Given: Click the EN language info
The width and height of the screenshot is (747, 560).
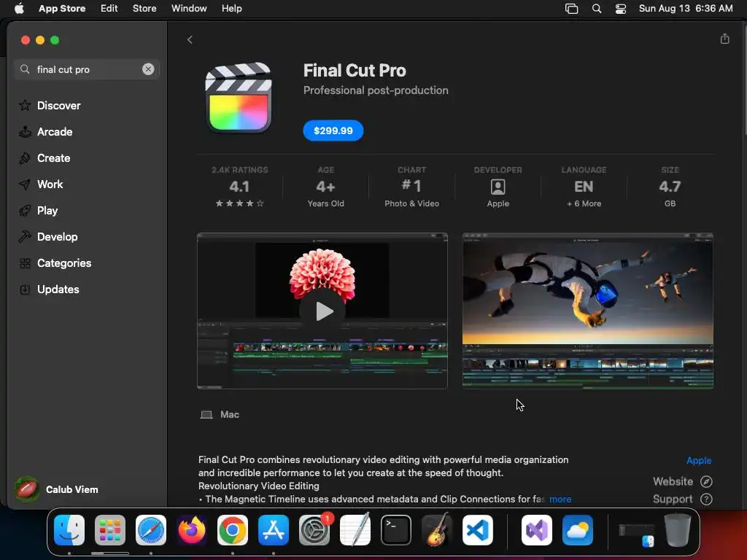Looking at the screenshot, I should point(584,187).
